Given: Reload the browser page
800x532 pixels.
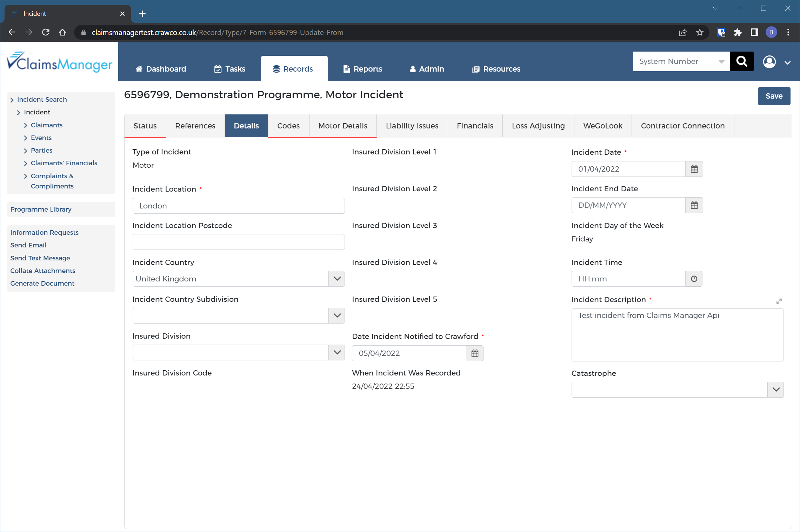Looking at the screenshot, I should (46, 32).
